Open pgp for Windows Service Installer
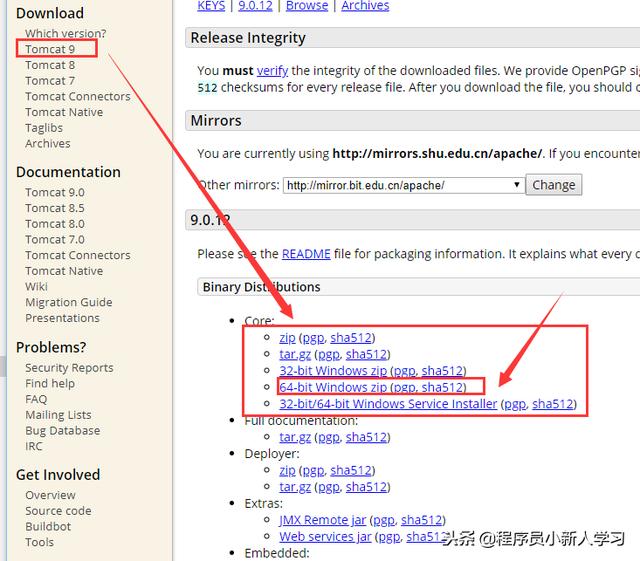 click(515, 405)
